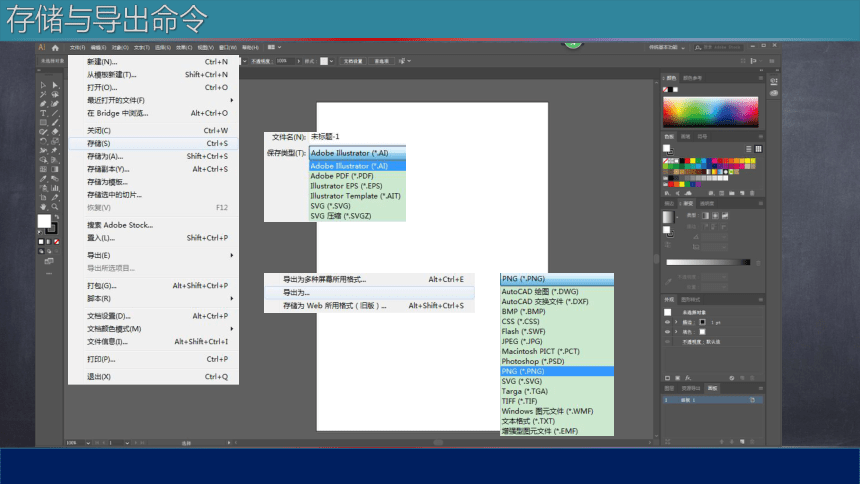Select the Zoom magnifier tool
860x484 pixels.
(x=55, y=207)
